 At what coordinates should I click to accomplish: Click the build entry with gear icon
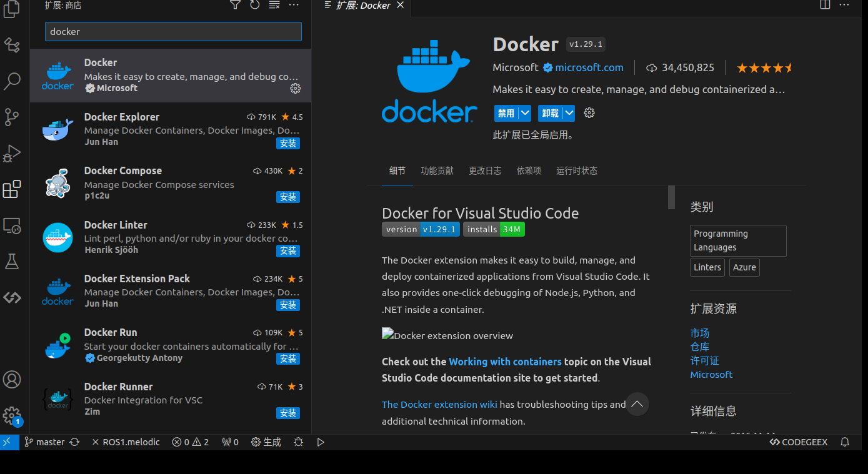click(266, 442)
